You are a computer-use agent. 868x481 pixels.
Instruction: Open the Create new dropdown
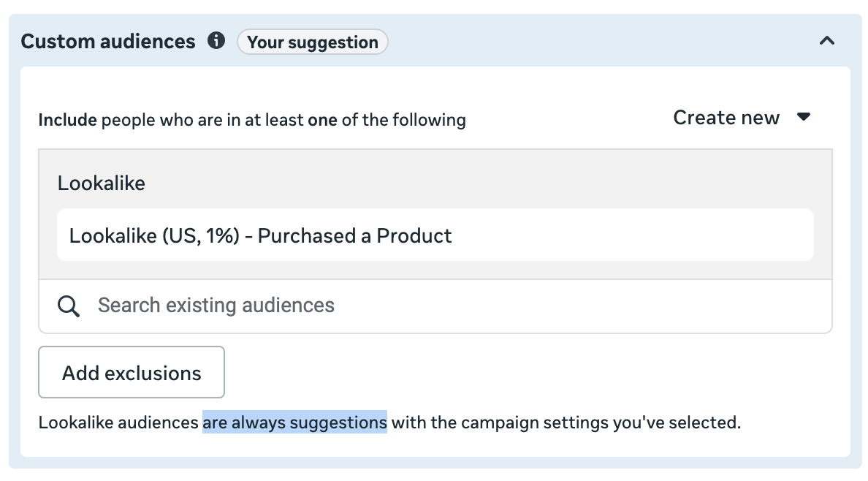point(726,118)
